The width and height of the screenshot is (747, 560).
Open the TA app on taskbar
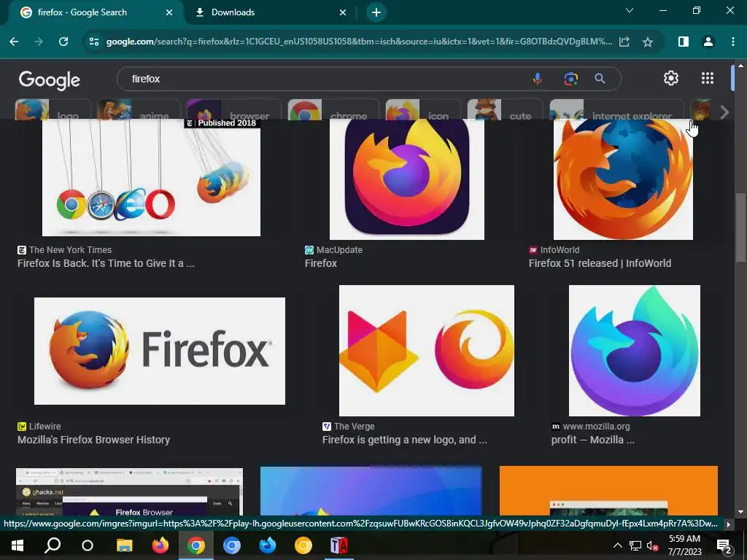tap(338, 545)
